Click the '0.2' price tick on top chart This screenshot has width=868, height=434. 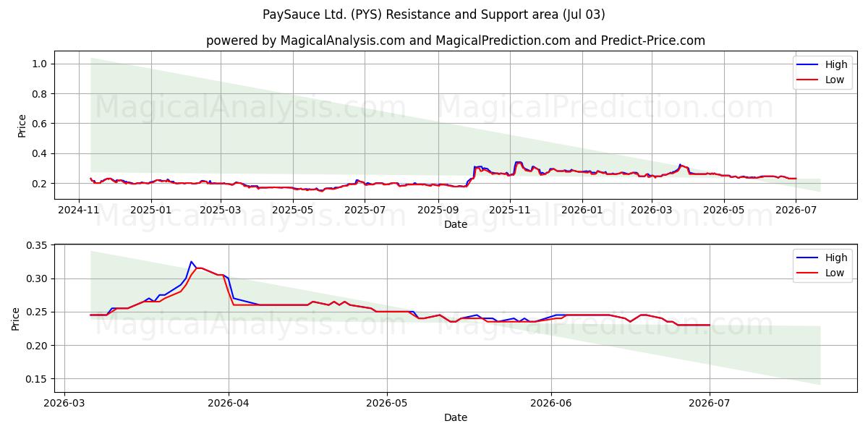39,184
